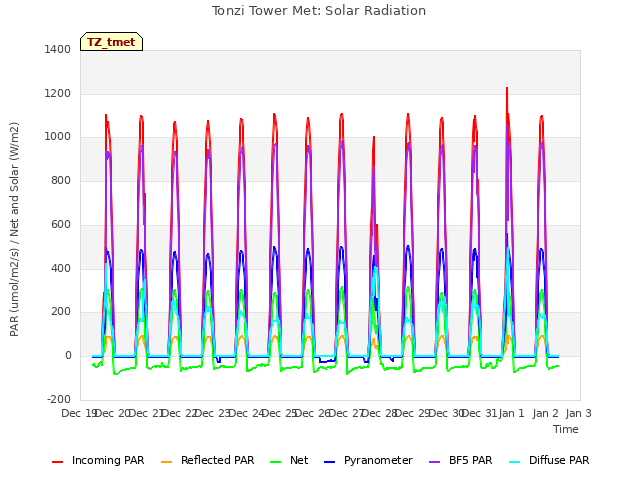
Task: Click the -200 y-axis tick label
Action: click(59, 399)
